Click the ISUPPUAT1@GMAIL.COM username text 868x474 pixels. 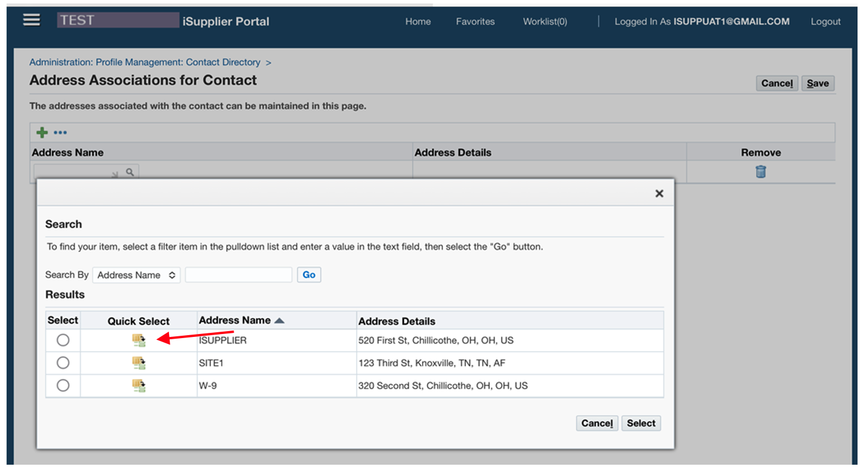point(731,21)
